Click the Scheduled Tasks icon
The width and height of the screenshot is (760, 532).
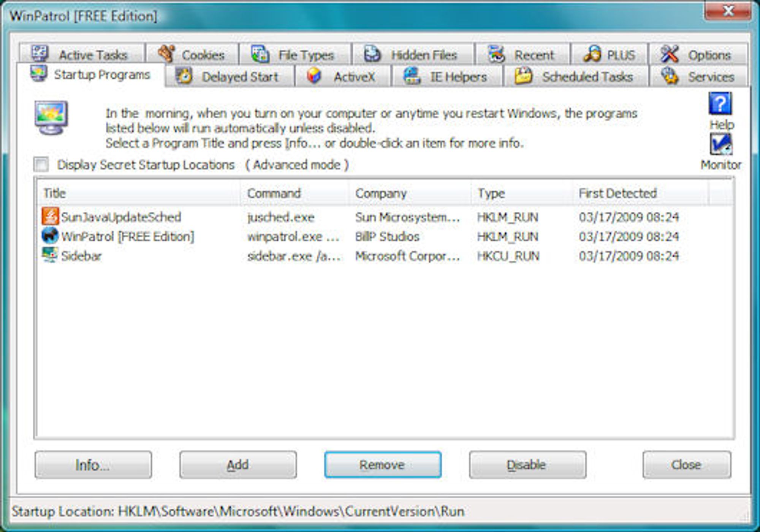point(524,76)
